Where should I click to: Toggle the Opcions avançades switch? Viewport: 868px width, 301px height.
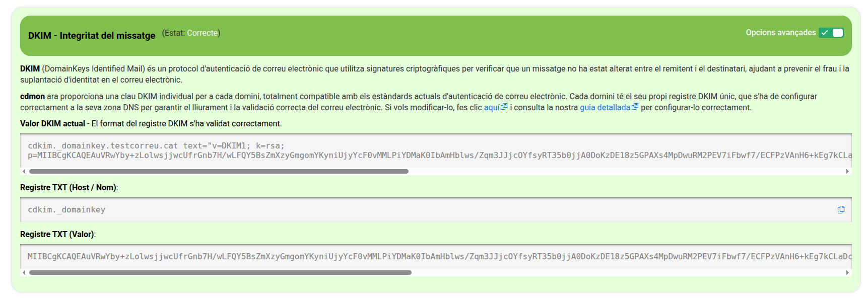point(831,33)
